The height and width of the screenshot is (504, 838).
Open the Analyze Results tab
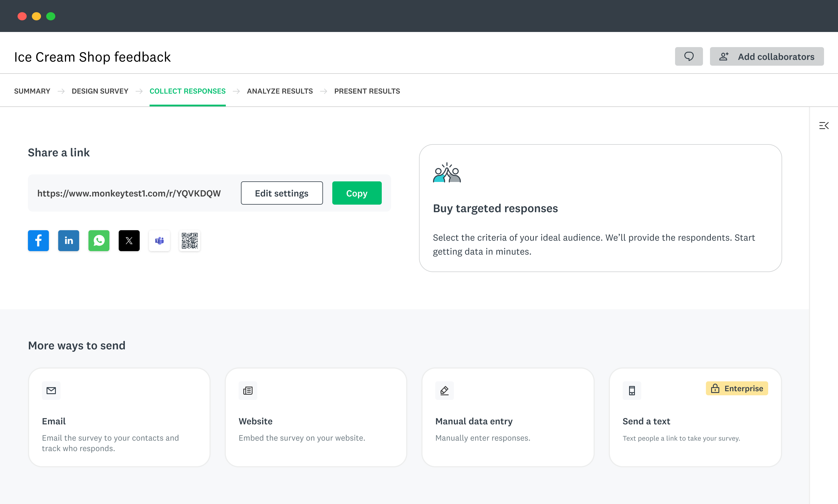tap(279, 91)
